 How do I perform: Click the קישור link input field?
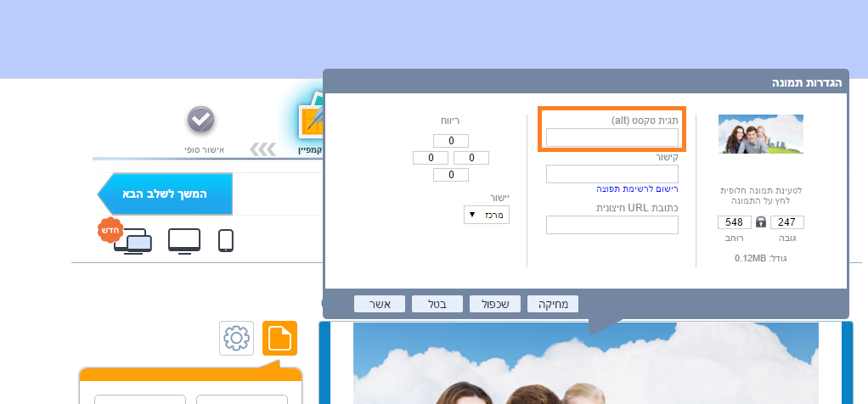(x=612, y=174)
